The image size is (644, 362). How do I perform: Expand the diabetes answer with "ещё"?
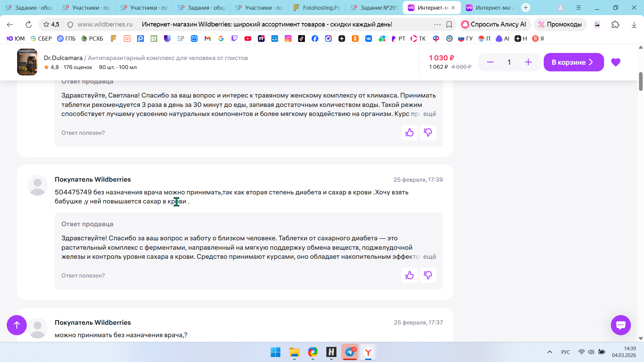pyautogui.click(x=429, y=257)
